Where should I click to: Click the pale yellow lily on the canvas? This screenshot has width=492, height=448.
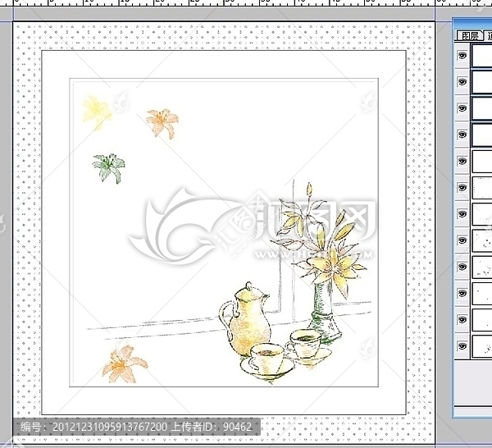96,112
